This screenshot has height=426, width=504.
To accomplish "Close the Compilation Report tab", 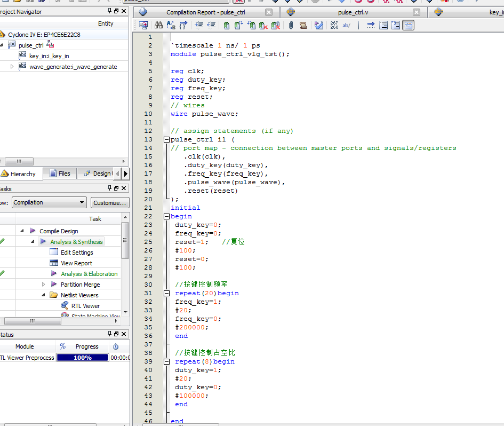I will point(268,12).
